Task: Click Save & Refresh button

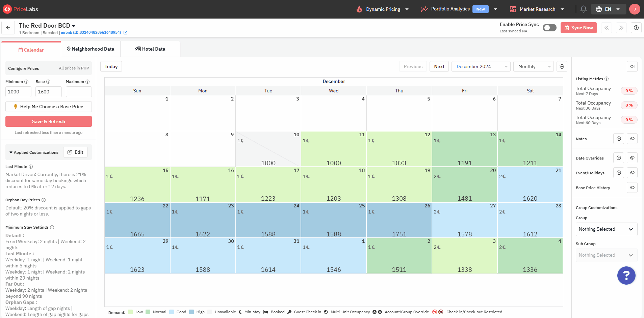Action: (49, 121)
